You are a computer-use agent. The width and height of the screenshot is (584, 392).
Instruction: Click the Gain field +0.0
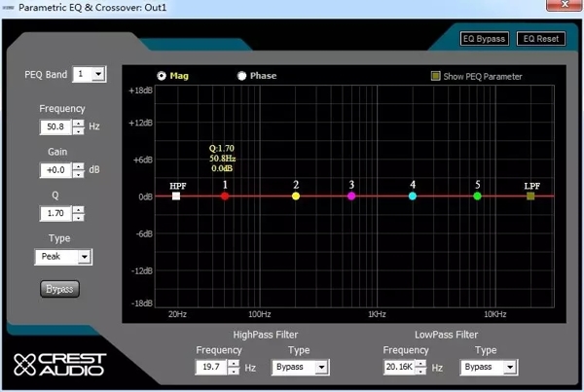[55, 170]
